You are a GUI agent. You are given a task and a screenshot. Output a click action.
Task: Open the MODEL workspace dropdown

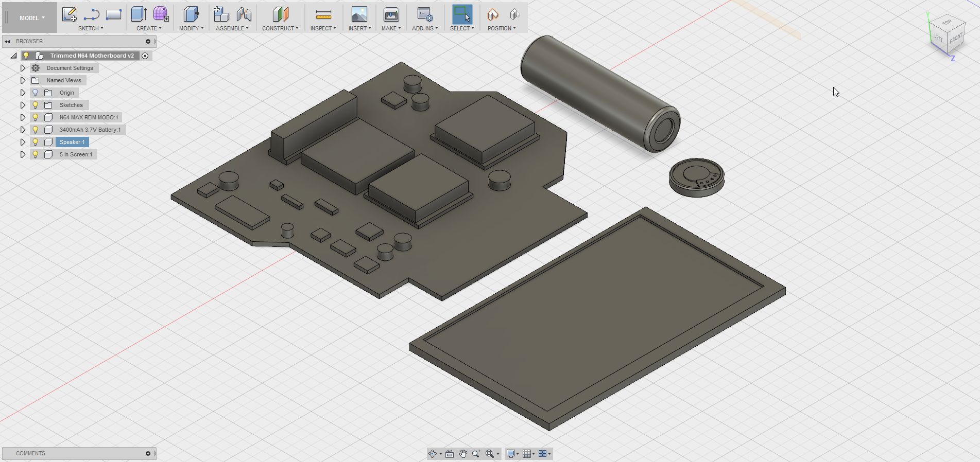(x=32, y=18)
